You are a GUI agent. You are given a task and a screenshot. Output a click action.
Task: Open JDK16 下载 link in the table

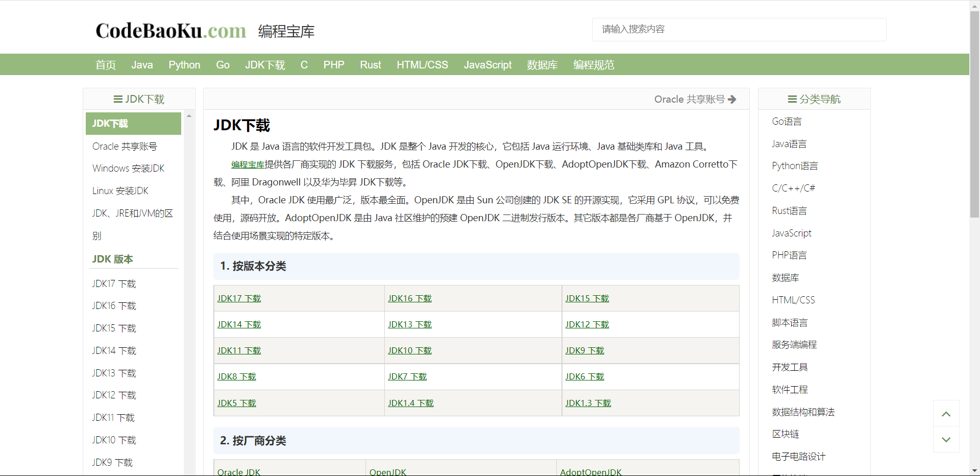(x=410, y=298)
